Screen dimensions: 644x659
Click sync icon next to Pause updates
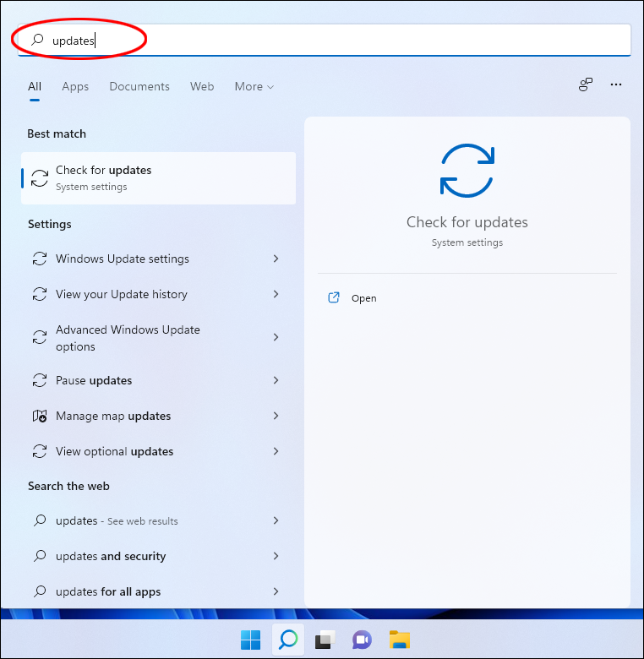click(x=40, y=380)
